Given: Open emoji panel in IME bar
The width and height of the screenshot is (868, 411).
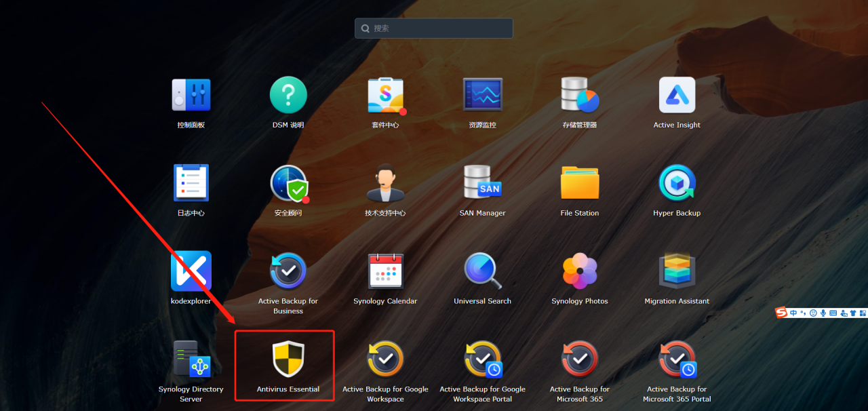Looking at the screenshot, I should click(813, 313).
